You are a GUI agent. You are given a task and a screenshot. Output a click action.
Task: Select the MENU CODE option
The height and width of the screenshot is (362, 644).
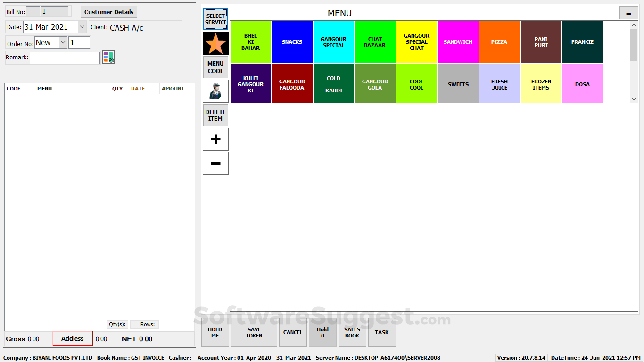click(215, 67)
